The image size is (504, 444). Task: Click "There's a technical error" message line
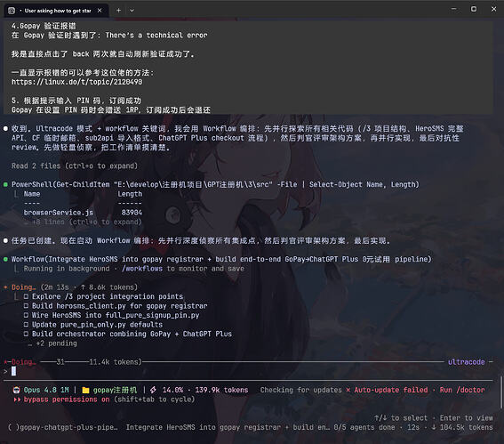[156, 36]
